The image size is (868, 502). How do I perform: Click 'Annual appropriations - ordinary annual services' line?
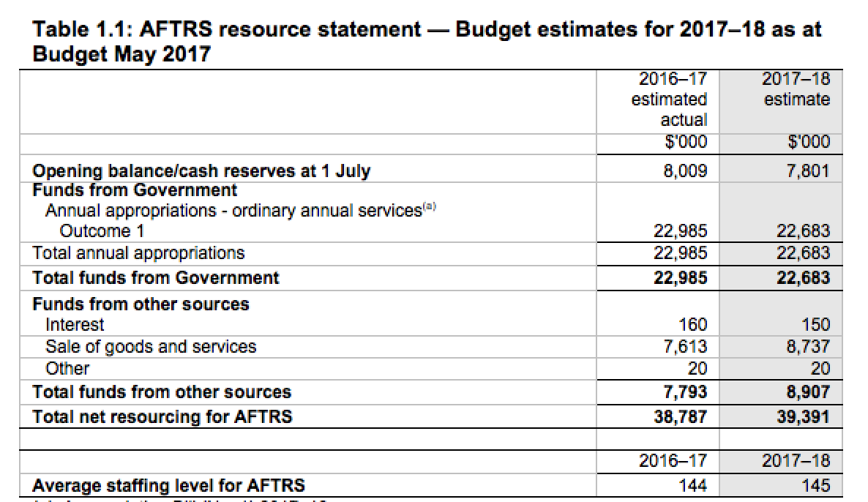233,211
